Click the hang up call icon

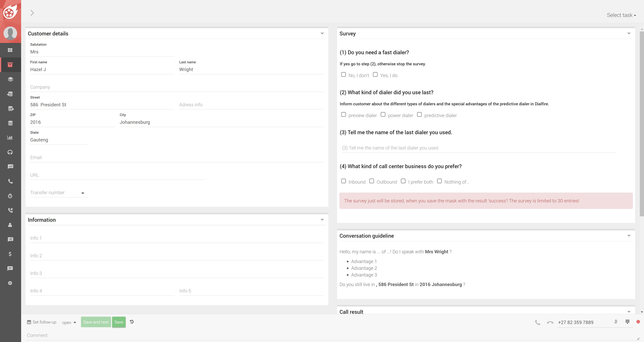pyautogui.click(x=550, y=323)
